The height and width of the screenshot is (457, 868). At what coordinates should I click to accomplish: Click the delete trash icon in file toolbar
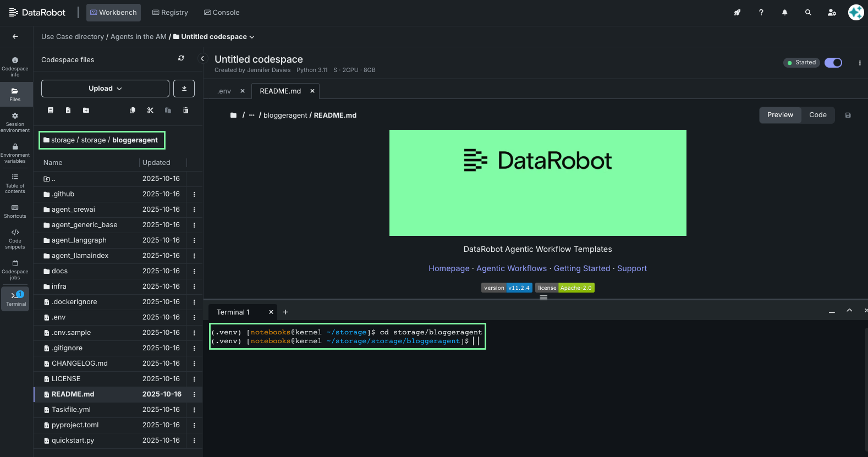point(186,111)
